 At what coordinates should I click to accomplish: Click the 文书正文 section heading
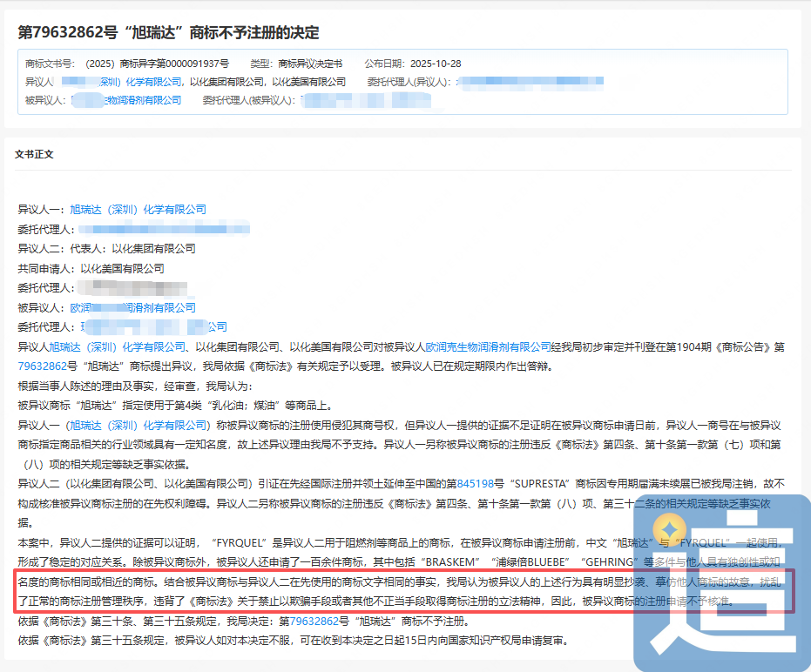pyautogui.click(x=34, y=154)
